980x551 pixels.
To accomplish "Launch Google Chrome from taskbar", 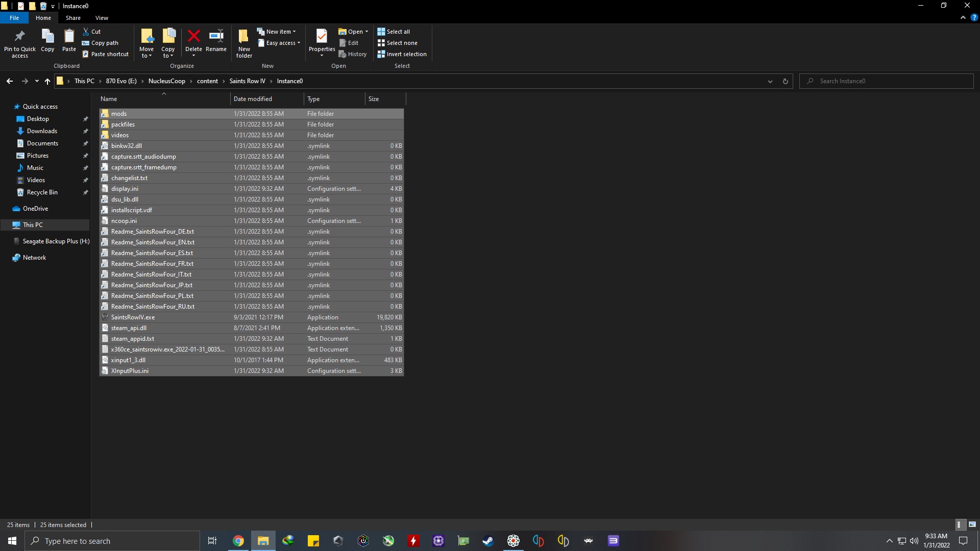I will pos(238,541).
